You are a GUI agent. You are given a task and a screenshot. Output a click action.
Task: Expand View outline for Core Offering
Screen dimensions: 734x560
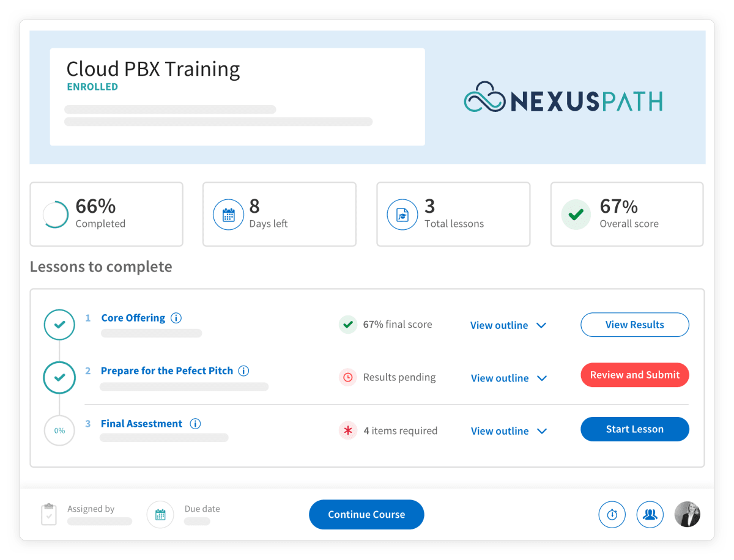point(508,325)
